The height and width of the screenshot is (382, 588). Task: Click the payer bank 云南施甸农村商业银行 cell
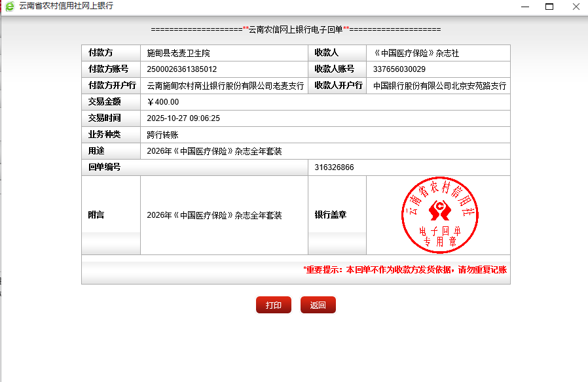coord(225,86)
